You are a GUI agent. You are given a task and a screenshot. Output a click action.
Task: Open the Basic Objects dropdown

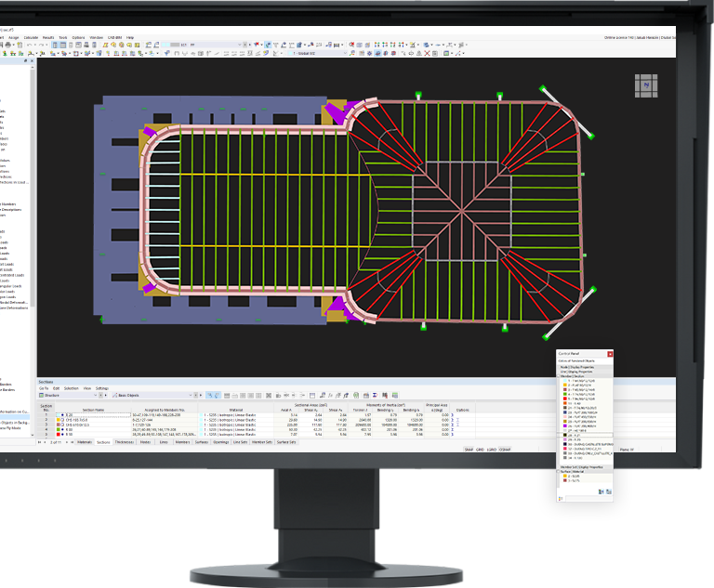(152, 396)
